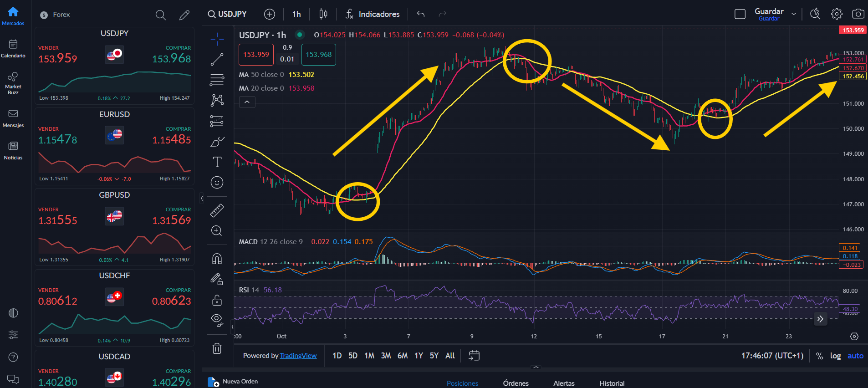This screenshot has width=868, height=388.
Task: Toggle lock all drawings
Action: 217,300
